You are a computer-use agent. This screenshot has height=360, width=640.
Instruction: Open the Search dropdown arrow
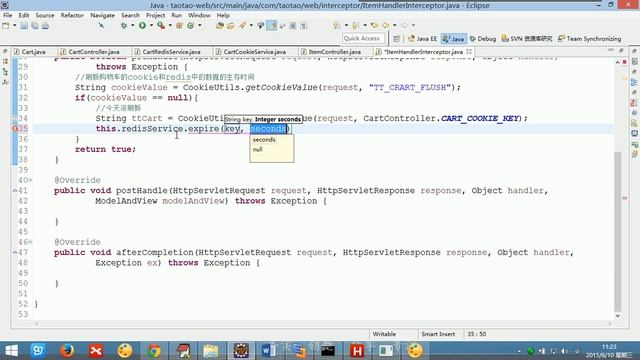[x=251, y=25]
